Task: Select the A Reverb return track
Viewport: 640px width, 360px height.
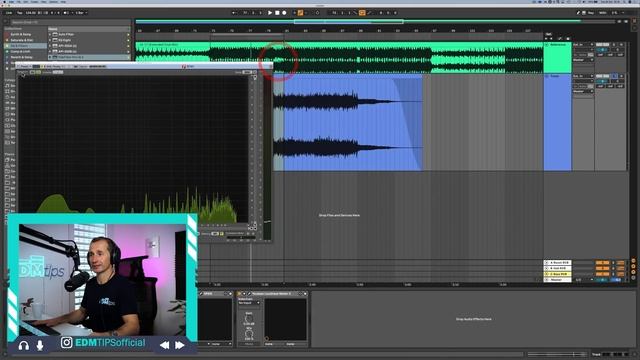Action: pyautogui.click(x=558, y=262)
